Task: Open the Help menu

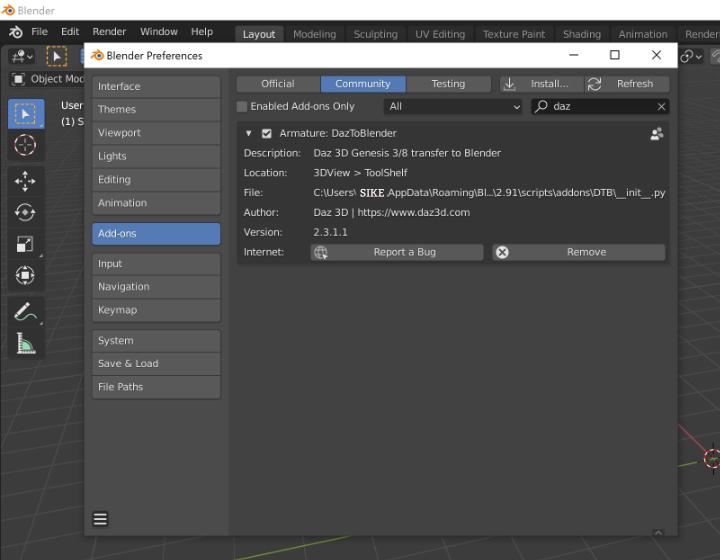Action: [x=202, y=32]
